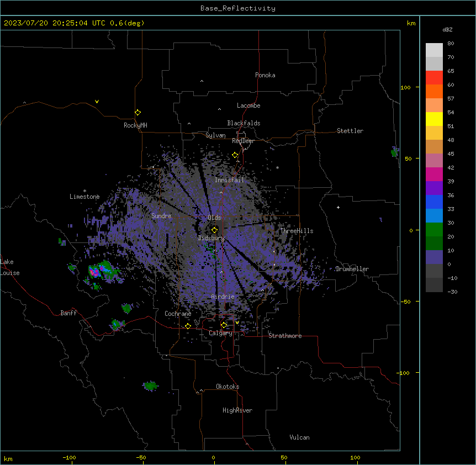Click the Cochrane label
This screenshot has height=465, width=476.
click(x=178, y=314)
